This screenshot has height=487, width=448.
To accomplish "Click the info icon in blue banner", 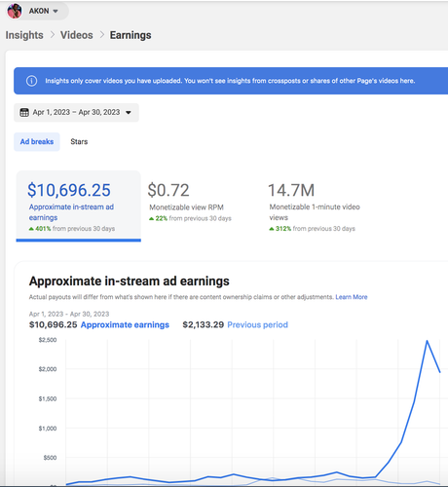I will pyautogui.click(x=31, y=81).
